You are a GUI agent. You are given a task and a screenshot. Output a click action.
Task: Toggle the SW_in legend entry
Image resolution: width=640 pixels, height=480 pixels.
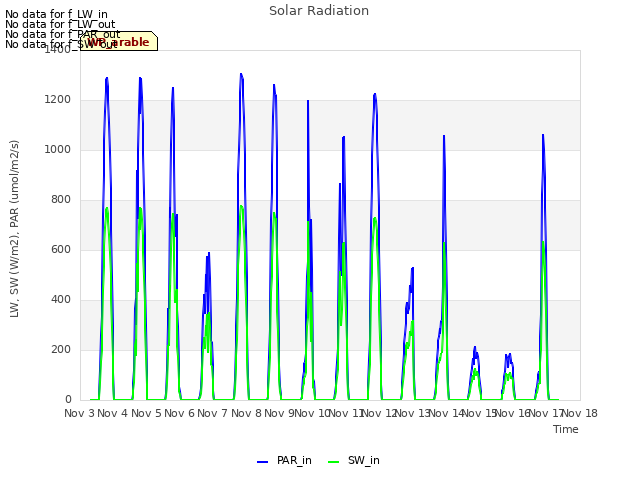click(353, 461)
